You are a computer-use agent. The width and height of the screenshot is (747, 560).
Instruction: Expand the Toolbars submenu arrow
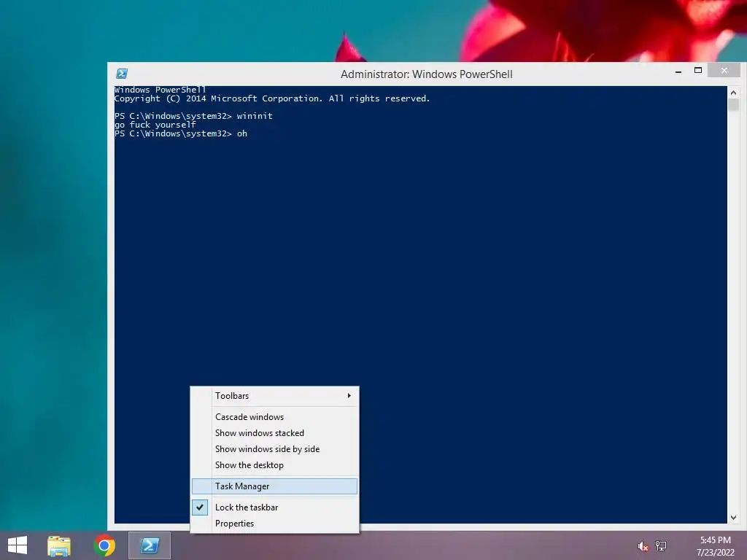tap(349, 396)
